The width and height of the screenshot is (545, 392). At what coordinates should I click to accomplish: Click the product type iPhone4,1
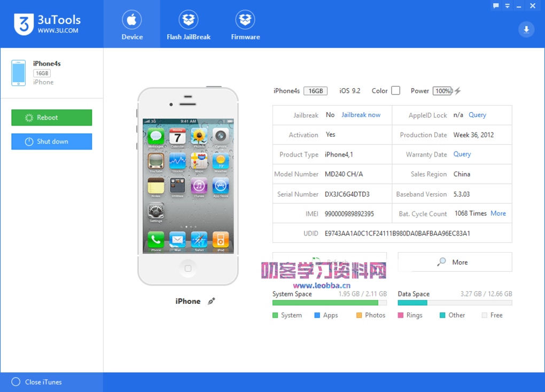pos(339,154)
